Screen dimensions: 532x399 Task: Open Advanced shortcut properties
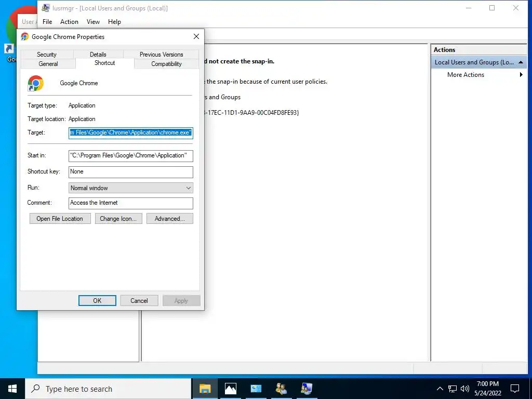170,219
